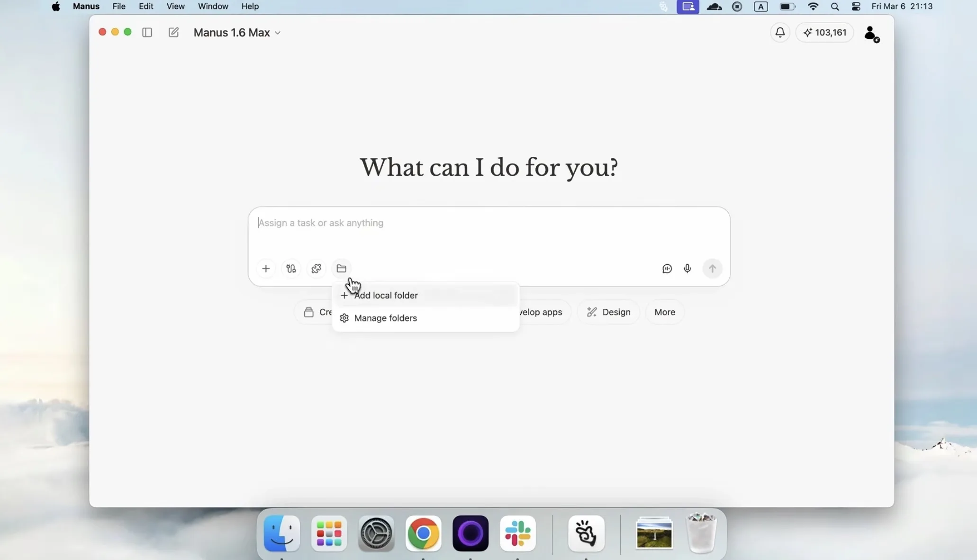The height and width of the screenshot is (560, 977).
Task: Open the Window menu in the menu bar
Action: click(213, 6)
